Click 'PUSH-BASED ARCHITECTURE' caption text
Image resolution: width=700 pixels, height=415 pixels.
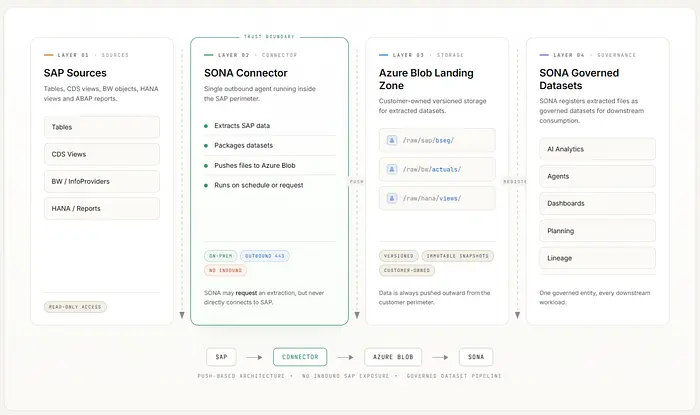click(241, 376)
